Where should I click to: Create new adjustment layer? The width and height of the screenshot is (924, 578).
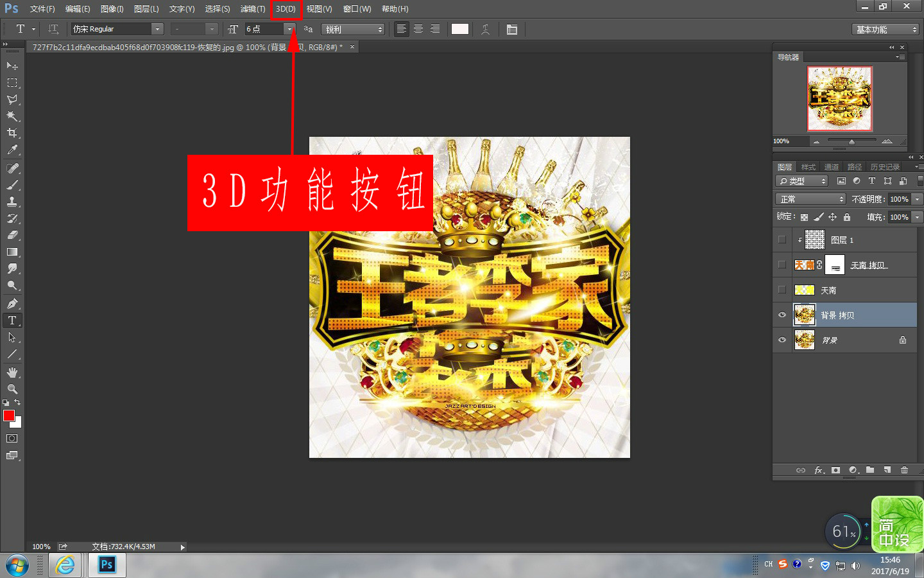853,470
